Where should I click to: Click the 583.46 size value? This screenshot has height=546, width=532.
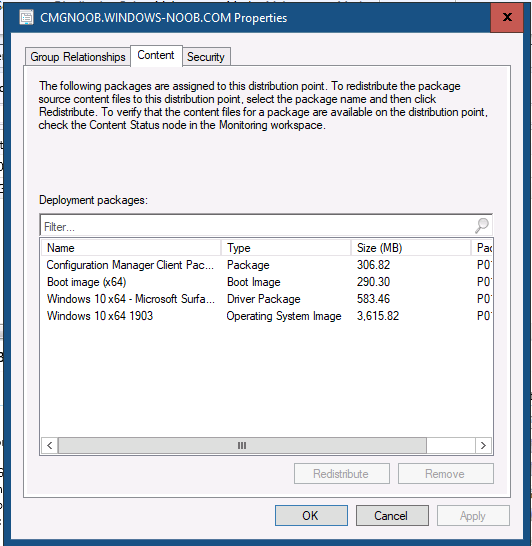373,299
